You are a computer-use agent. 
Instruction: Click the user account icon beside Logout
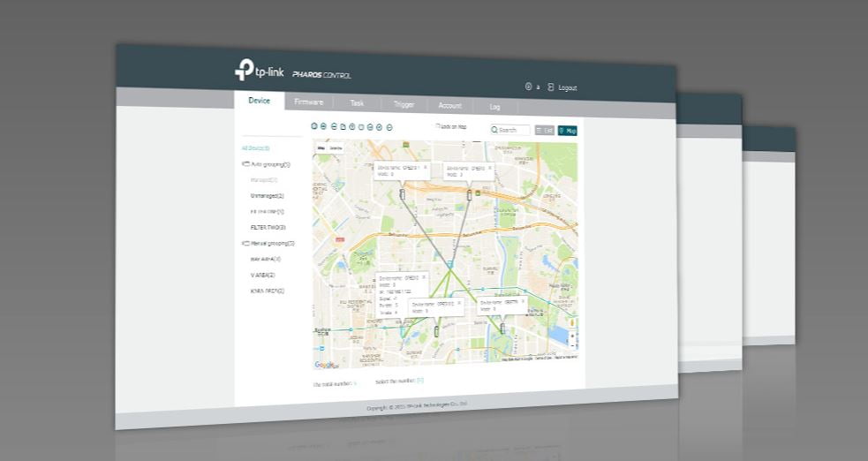click(528, 87)
